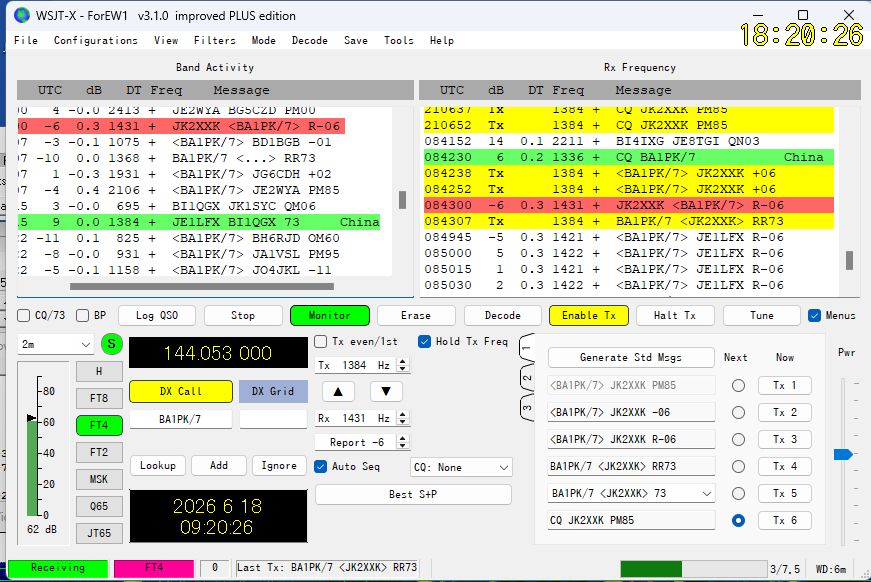Open the Configurations menu

coord(96,40)
